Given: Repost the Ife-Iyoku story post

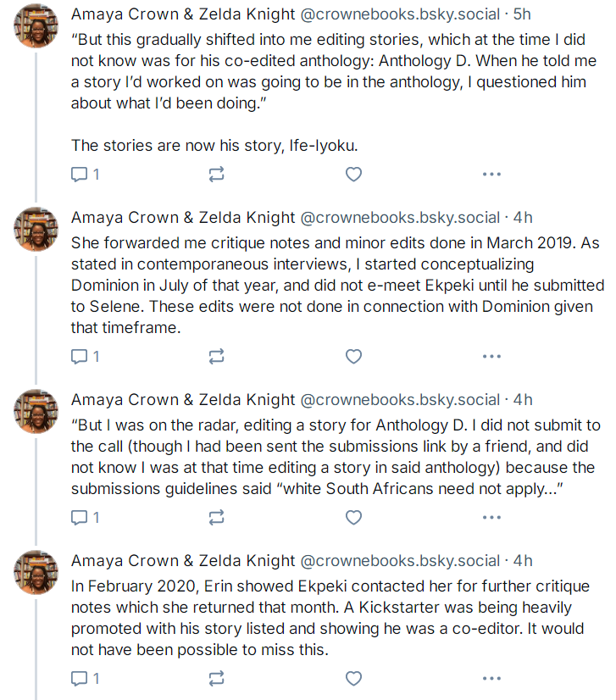Looking at the screenshot, I should click(217, 174).
